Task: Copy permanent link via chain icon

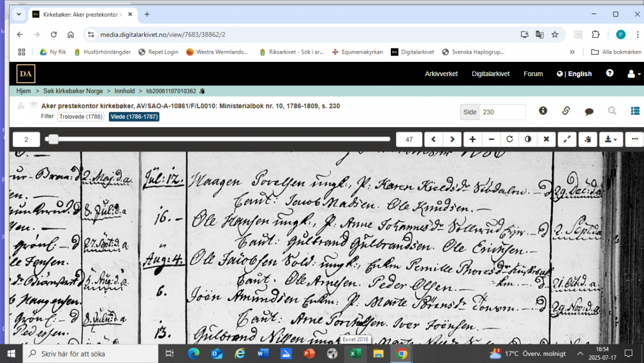Action: pyautogui.click(x=566, y=111)
